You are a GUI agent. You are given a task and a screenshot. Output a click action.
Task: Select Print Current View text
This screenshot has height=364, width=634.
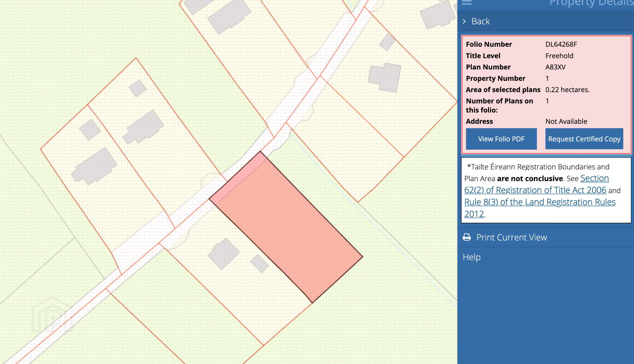click(x=511, y=237)
